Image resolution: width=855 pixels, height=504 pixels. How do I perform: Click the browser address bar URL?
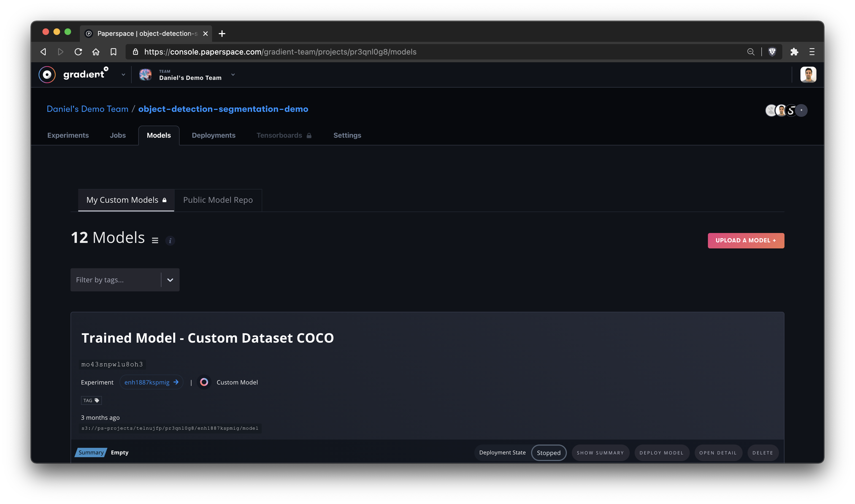(x=280, y=52)
